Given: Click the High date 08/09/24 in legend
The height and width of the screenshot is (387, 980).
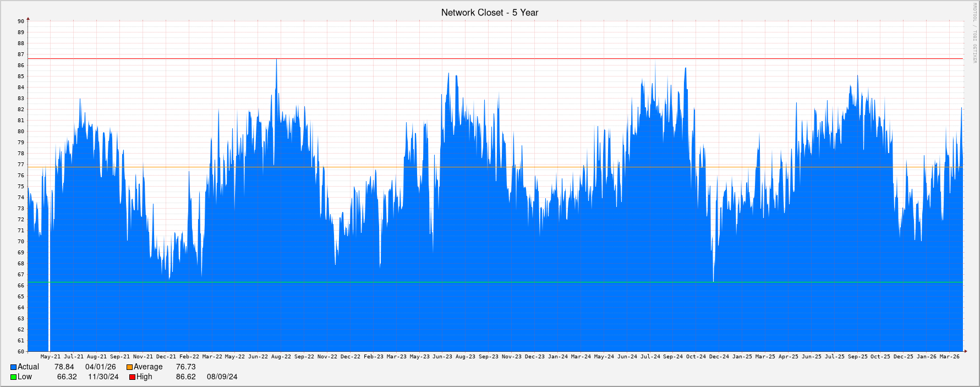Looking at the screenshot, I should (x=222, y=377).
